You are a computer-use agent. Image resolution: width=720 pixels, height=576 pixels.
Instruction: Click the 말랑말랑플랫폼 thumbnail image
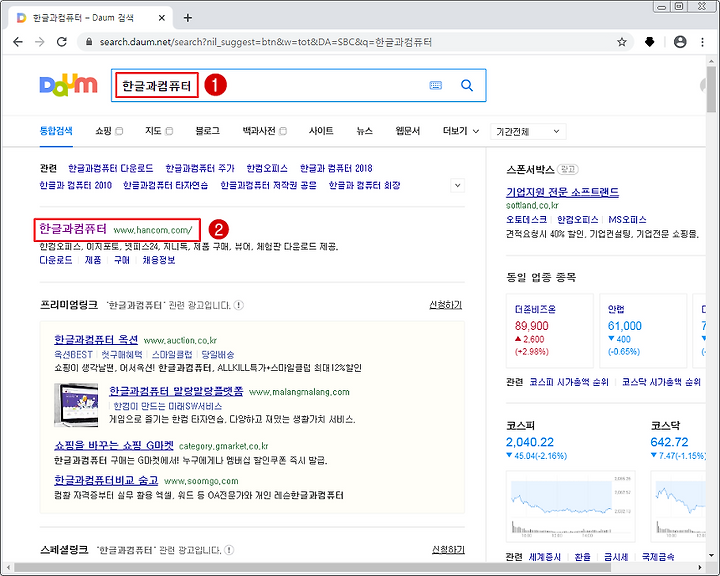tap(76, 405)
